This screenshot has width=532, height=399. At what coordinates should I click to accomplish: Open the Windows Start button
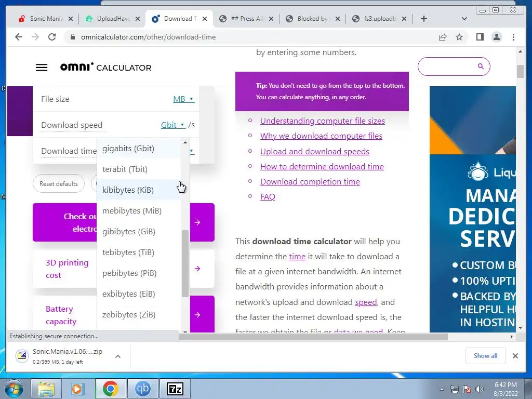[14, 389]
